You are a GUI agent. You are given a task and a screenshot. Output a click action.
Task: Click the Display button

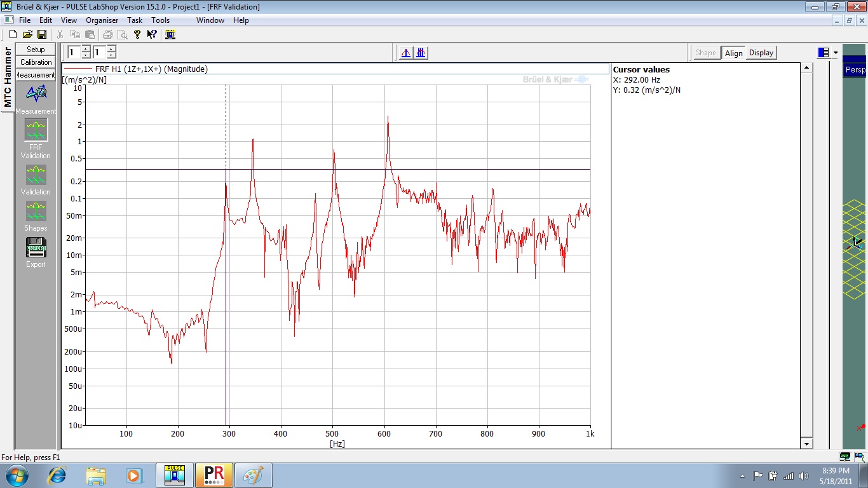pos(761,53)
